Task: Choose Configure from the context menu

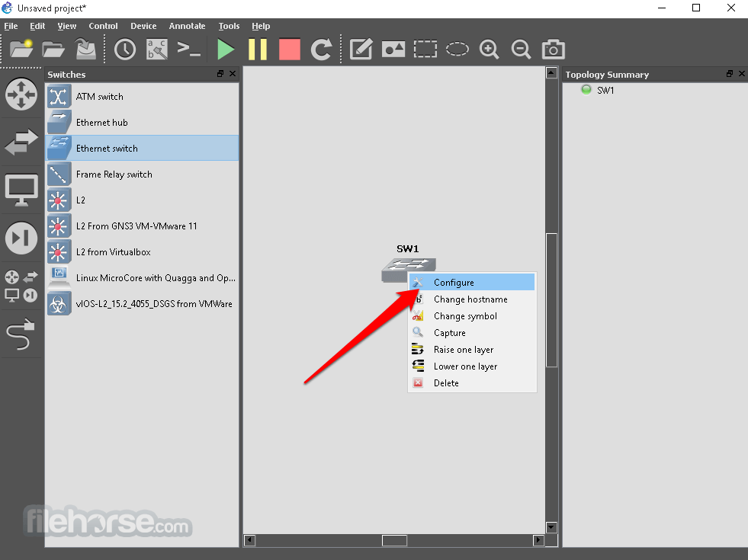Action: coord(472,282)
